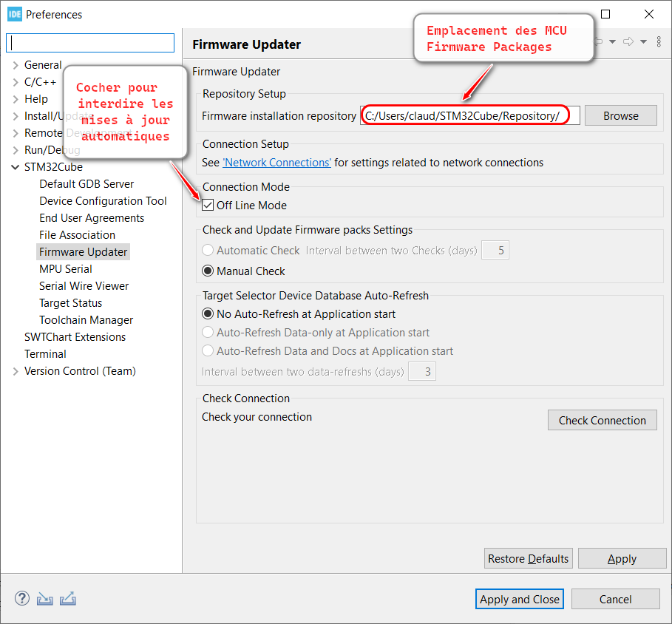672x624 pixels.
Task: Click the Browse button
Action: (620, 116)
